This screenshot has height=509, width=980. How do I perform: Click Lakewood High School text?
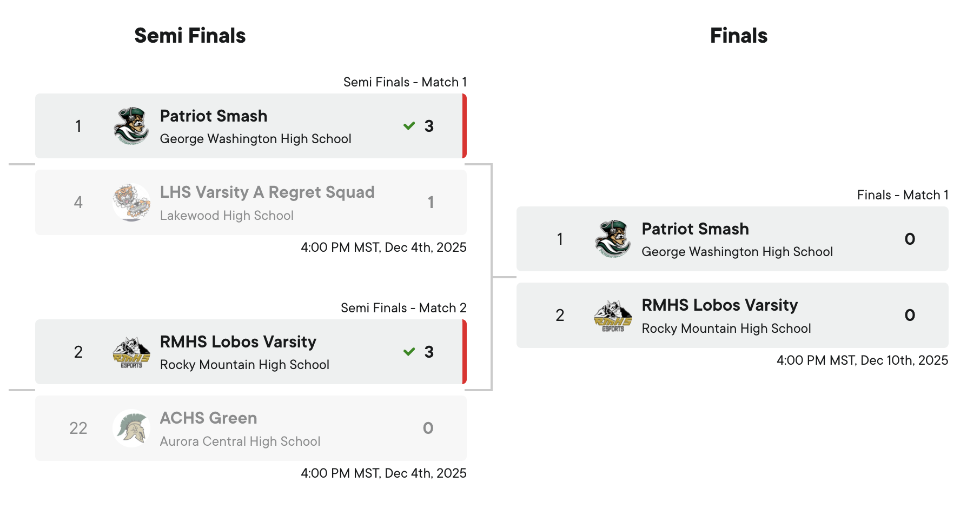(x=227, y=216)
